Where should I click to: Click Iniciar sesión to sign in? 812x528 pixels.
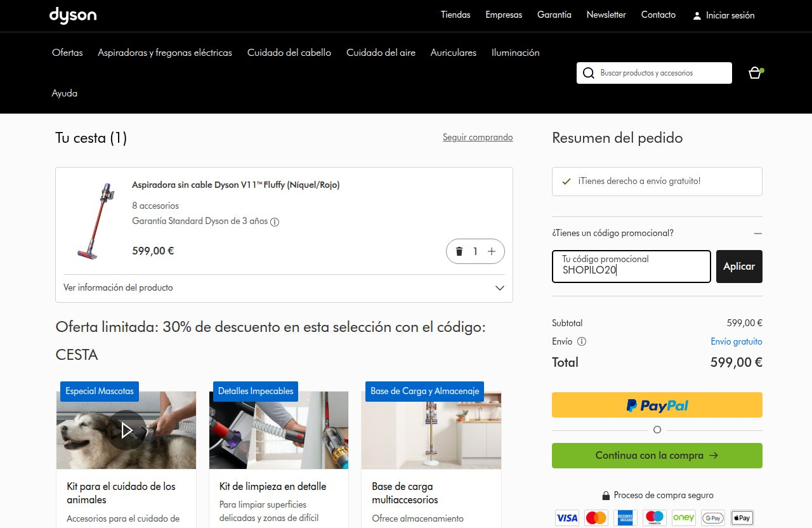(730, 15)
